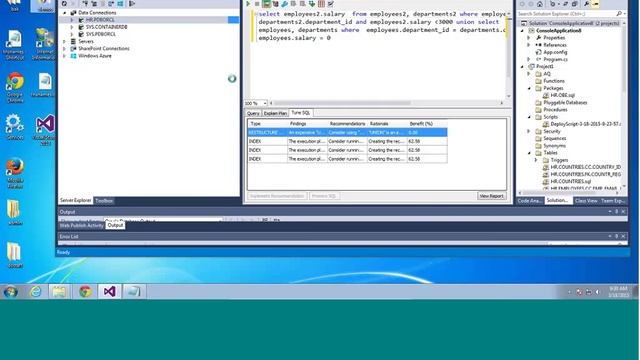Viewport: 640px width, 360px height.
Task: Sort by the Benefit (%) column header
Action: point(427,124)
